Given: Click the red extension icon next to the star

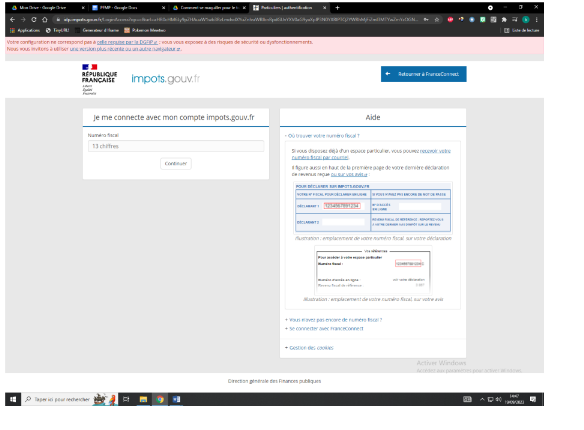Looking at the screenshot, I should (450, 20).
